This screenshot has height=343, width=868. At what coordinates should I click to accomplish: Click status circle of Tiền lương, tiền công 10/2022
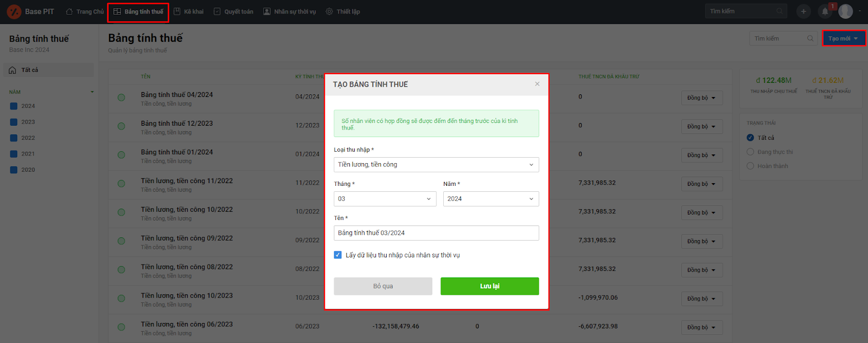[122, 212]
